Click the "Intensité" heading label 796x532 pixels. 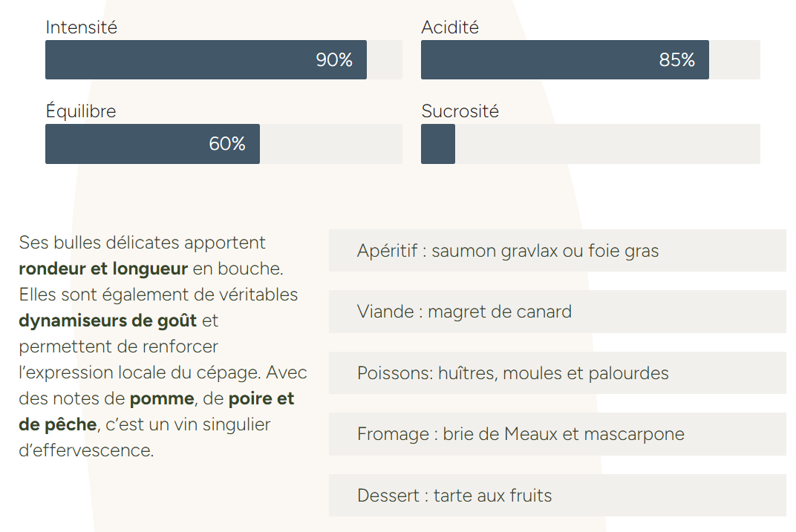pos(81,27)
